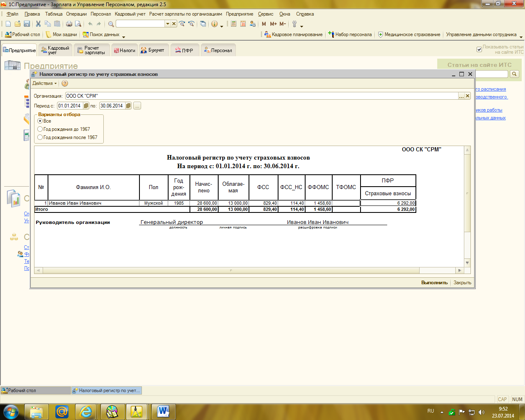The height and width of the screenshot is (420, 525).
Task: Open the 'Кадровый учет' menu in menu bar
Action: pyautogui.click(x=130, y=14)
